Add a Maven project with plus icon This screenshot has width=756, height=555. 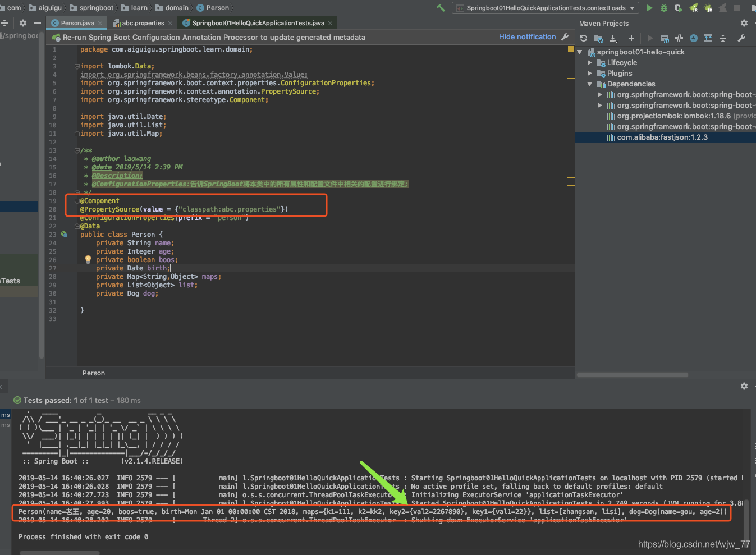(631, 38)
